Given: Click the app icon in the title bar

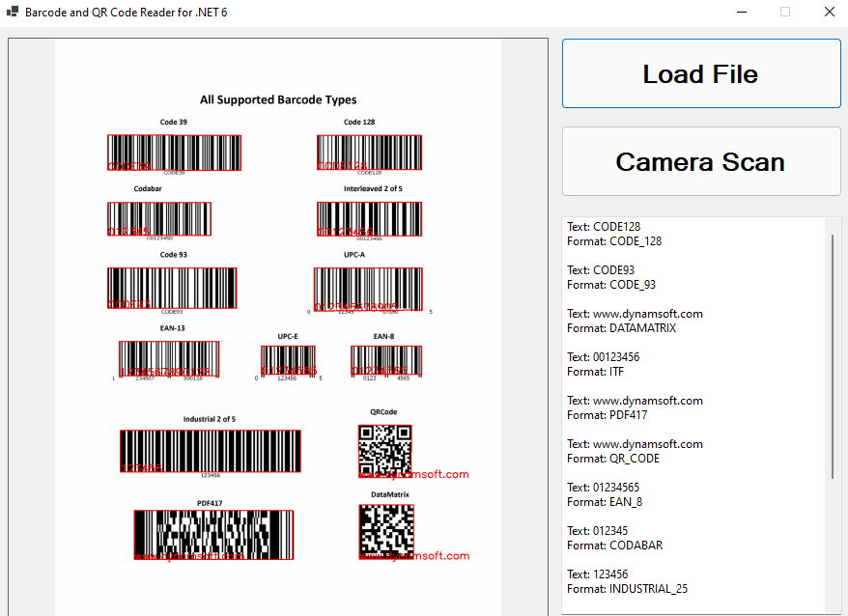Looking at the screenshot, I should click(x=13, y=13).
